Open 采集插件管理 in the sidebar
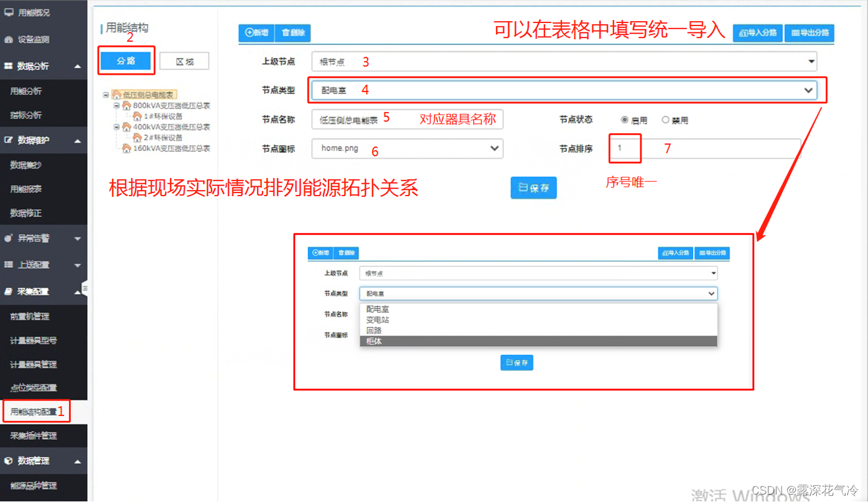Image resolution: width=868 pixels, height=502 pixels. [x=34, y=435]
